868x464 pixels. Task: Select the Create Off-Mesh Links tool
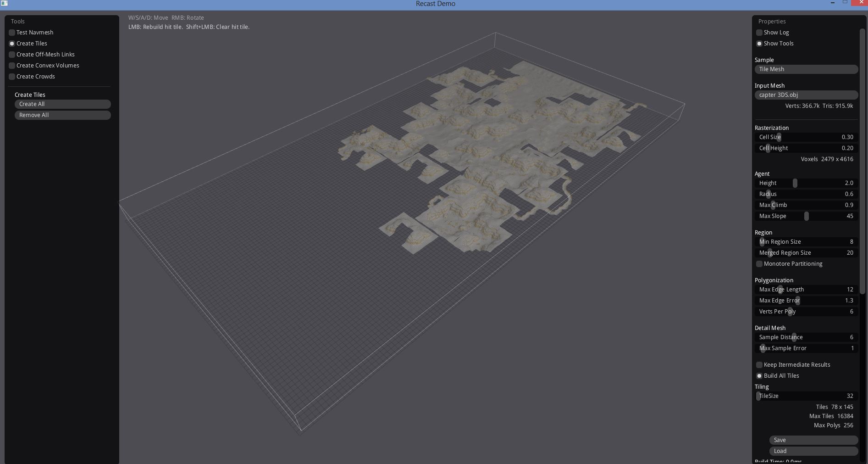click(x=12, y=55)
